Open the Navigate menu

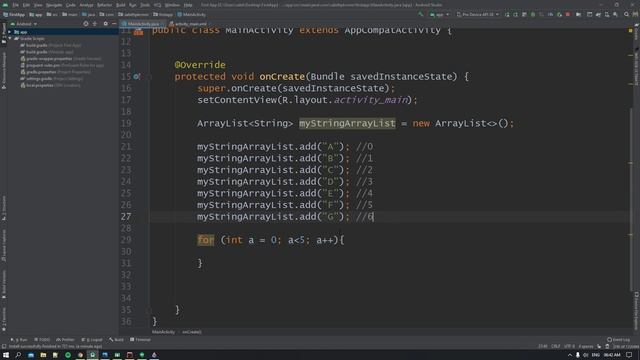click(54, 5)
